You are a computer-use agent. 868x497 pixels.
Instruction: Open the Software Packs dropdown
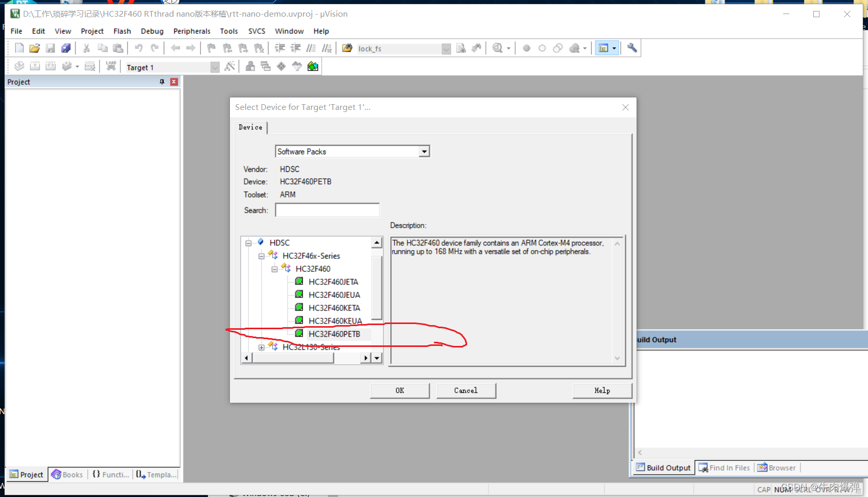tap(424, 152)
